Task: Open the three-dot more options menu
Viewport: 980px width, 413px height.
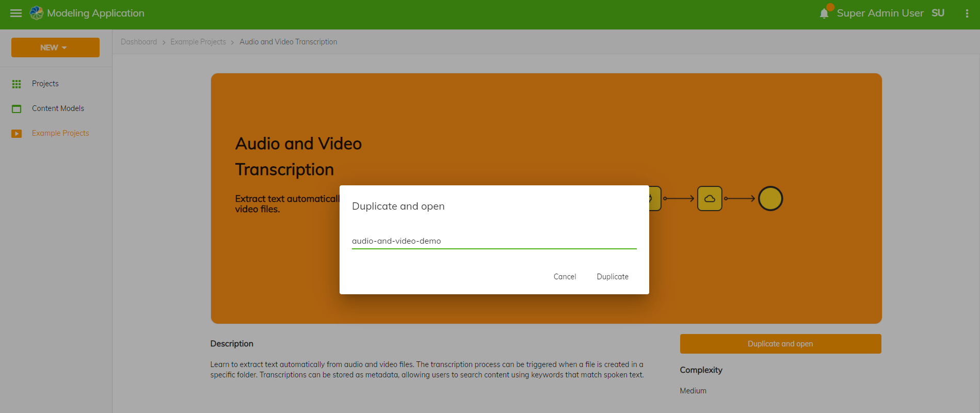Action: point(967,13)
